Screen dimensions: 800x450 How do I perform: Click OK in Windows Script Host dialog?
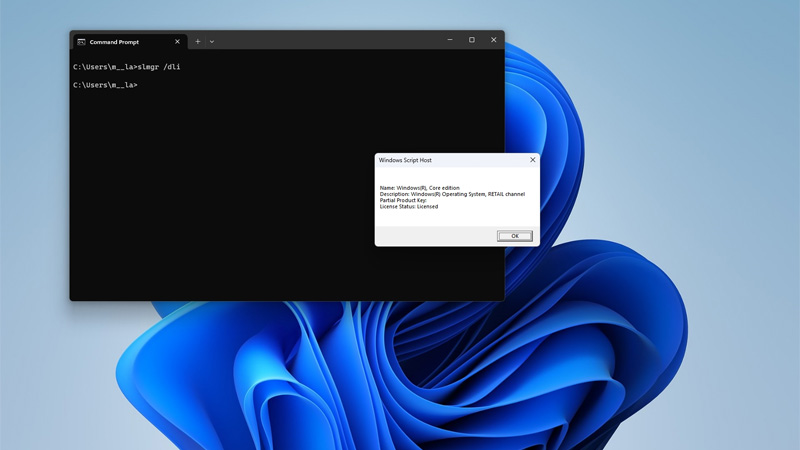(515, 236)
